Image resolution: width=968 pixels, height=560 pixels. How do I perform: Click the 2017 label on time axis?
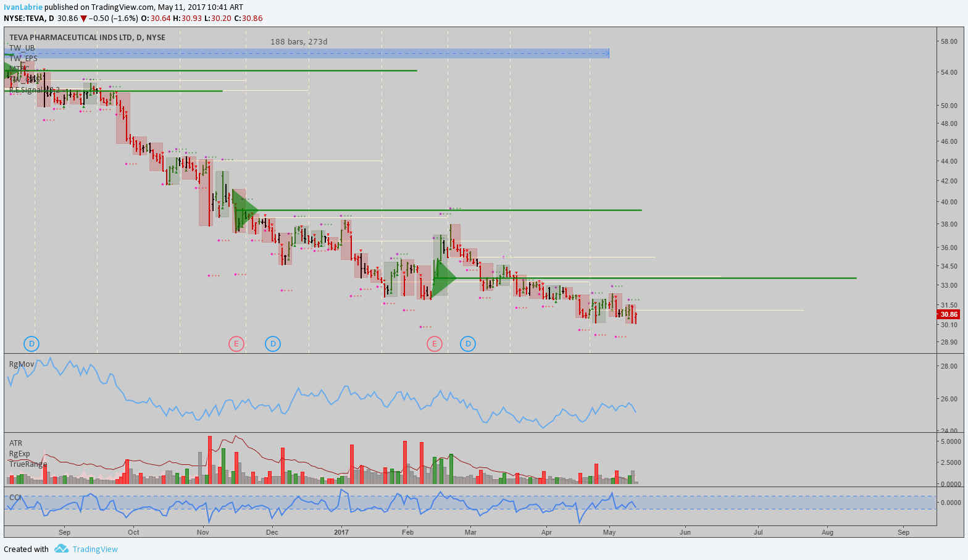[x=341, y=532]
